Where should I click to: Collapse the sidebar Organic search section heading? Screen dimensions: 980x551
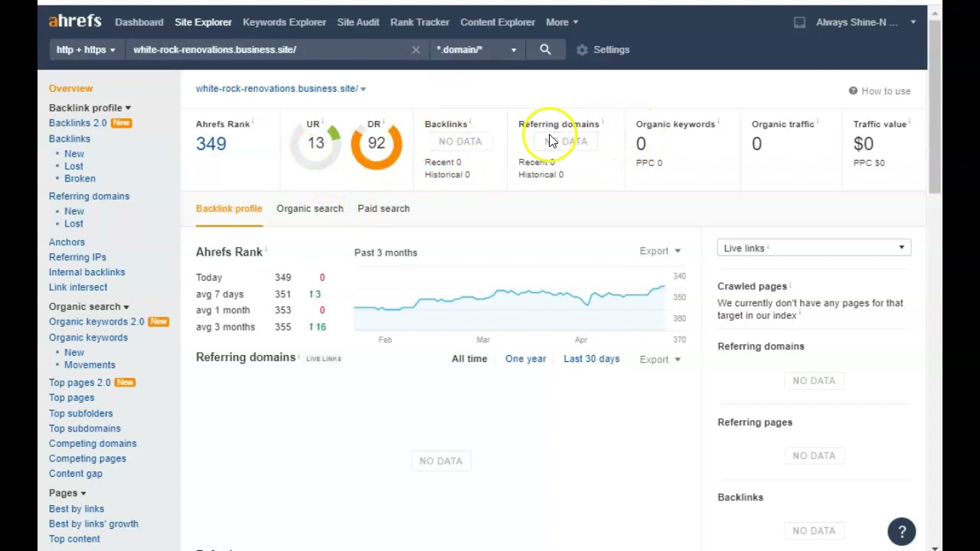89,307
